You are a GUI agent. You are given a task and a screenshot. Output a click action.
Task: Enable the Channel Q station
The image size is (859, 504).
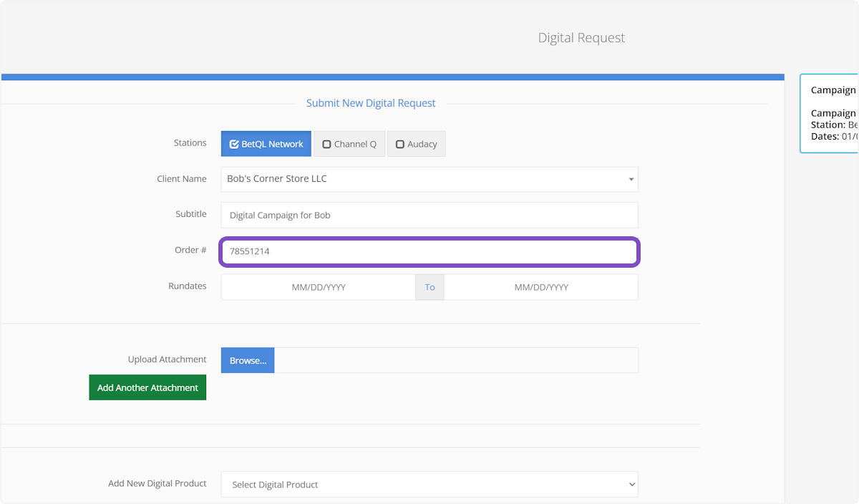coord(349,144)
